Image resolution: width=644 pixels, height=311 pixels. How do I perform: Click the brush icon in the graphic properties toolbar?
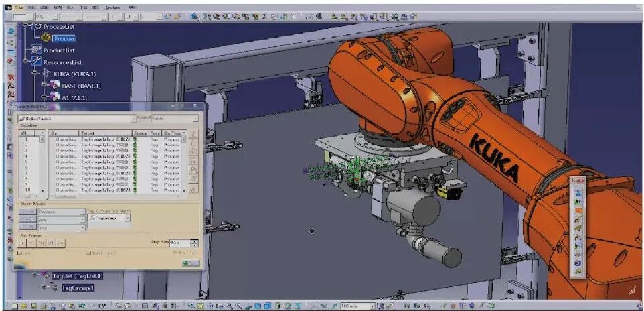[x=178, y=17]
